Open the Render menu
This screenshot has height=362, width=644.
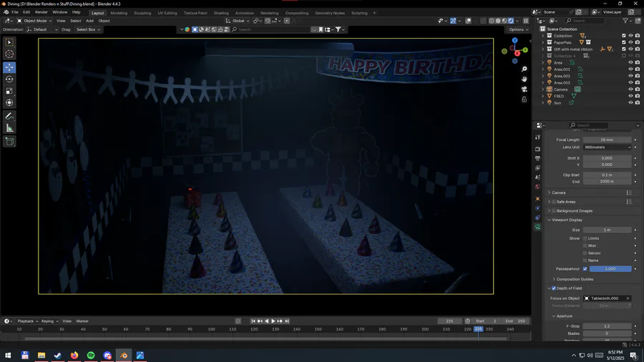pyautogui.click(x=41, y=12)
